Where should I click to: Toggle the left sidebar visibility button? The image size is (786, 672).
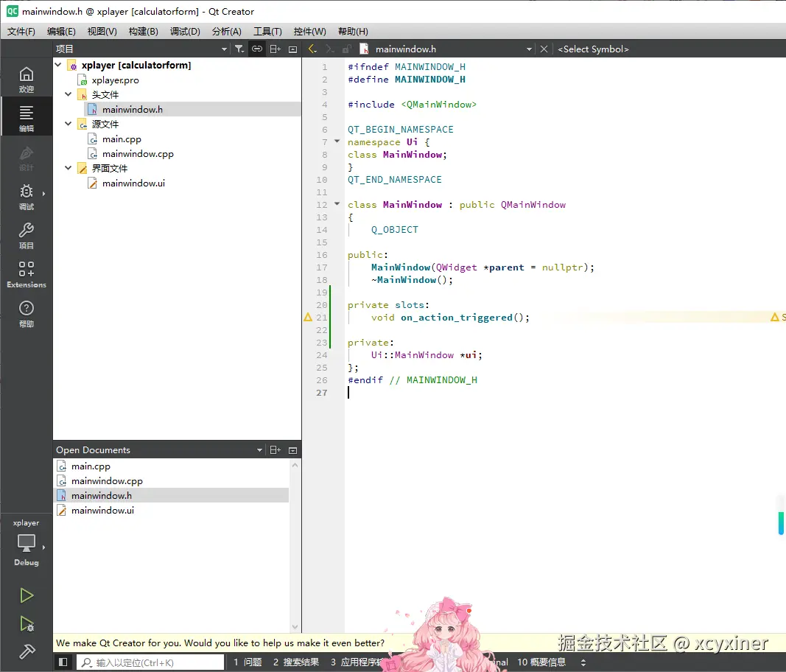[63, 662]
